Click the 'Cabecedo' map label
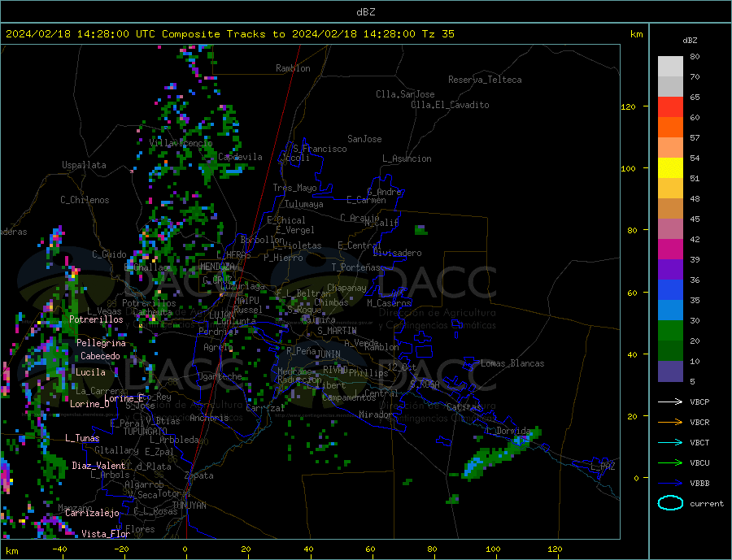The width and height of the screenshot is (732, 560). [x=100, y=356]
